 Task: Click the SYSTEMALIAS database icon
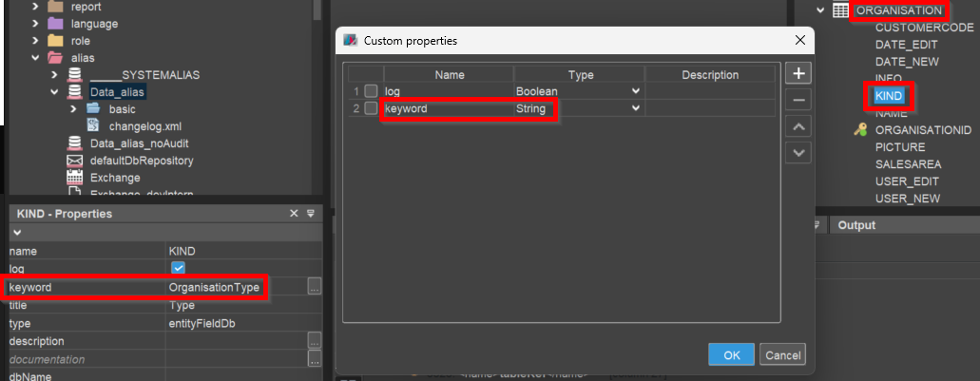tap(74, 75)
